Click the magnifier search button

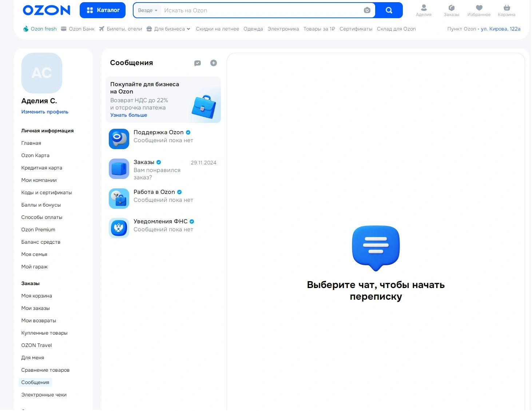click(x=389, y=10)
